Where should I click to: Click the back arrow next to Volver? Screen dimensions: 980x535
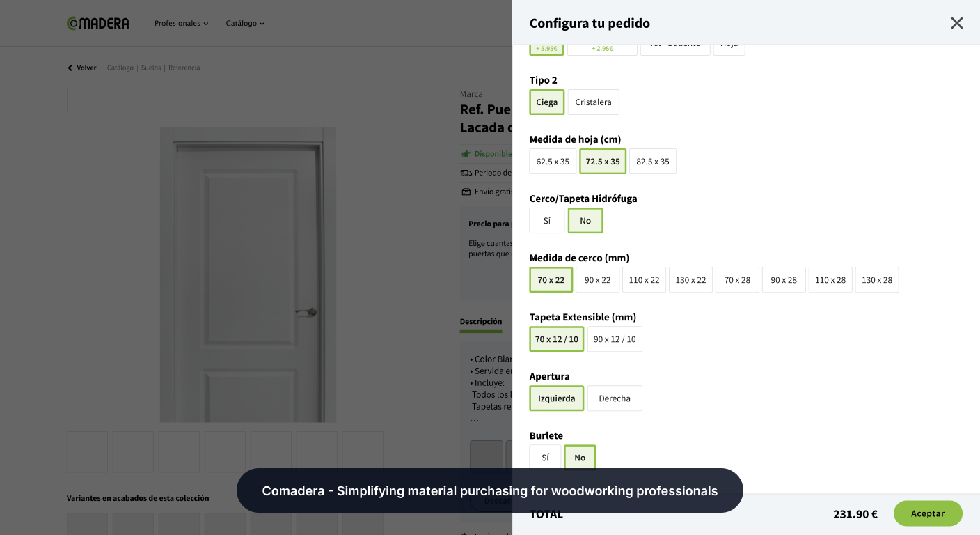(x=70, y=68)
